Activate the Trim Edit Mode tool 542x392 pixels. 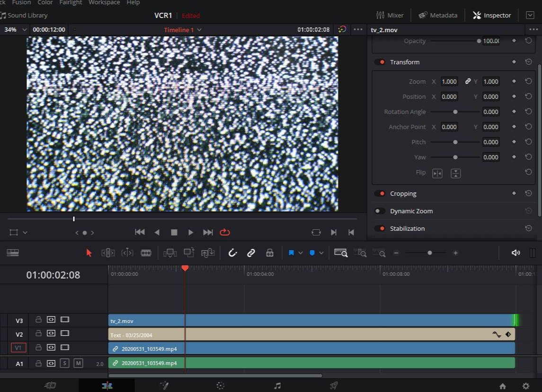(x=108, y=253)
